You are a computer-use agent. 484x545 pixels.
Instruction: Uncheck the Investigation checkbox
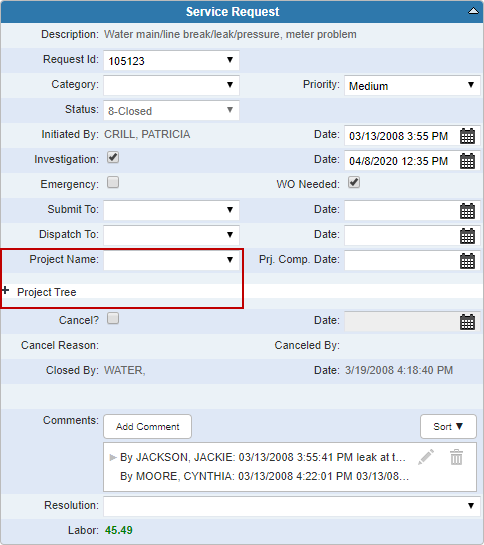113,157
